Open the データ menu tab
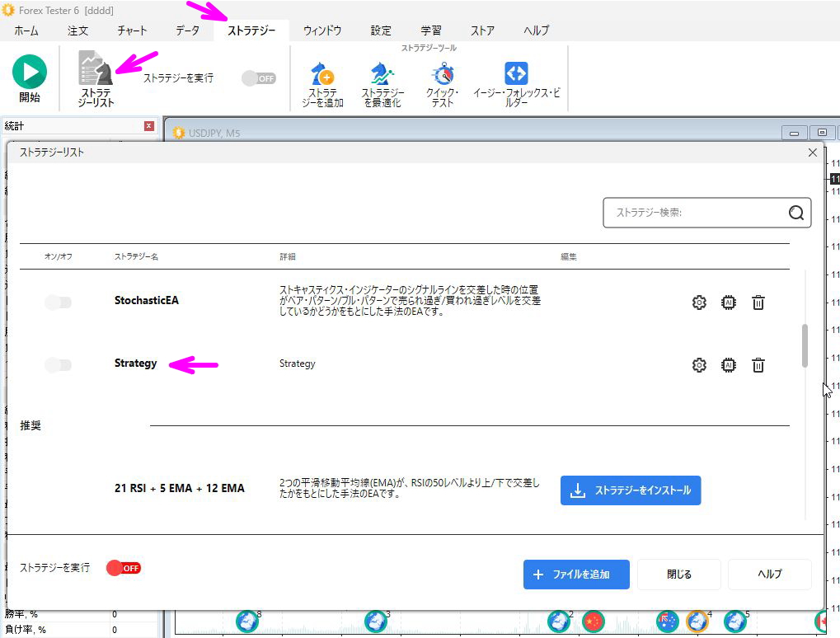The image size is (840, 638). (x=187, y=30)
